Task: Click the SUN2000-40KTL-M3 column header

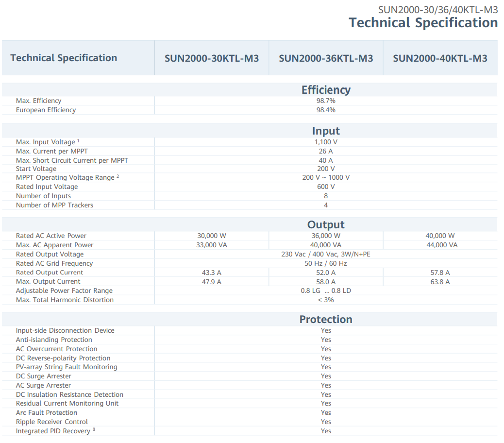Action: 440,58
